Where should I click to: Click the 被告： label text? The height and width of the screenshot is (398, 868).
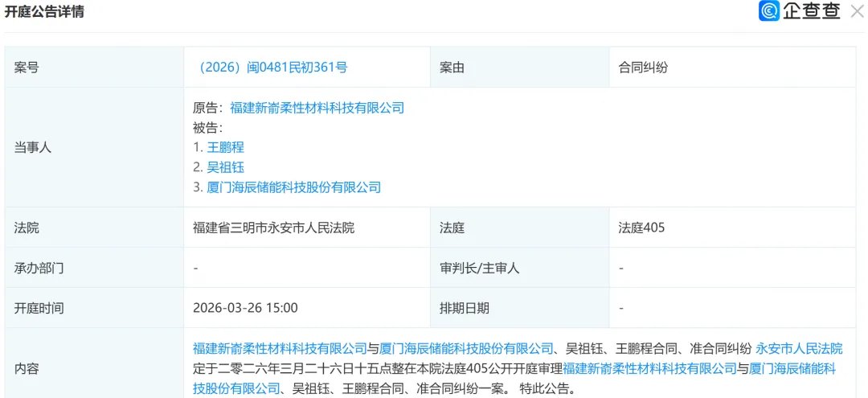tap(208, 127)
